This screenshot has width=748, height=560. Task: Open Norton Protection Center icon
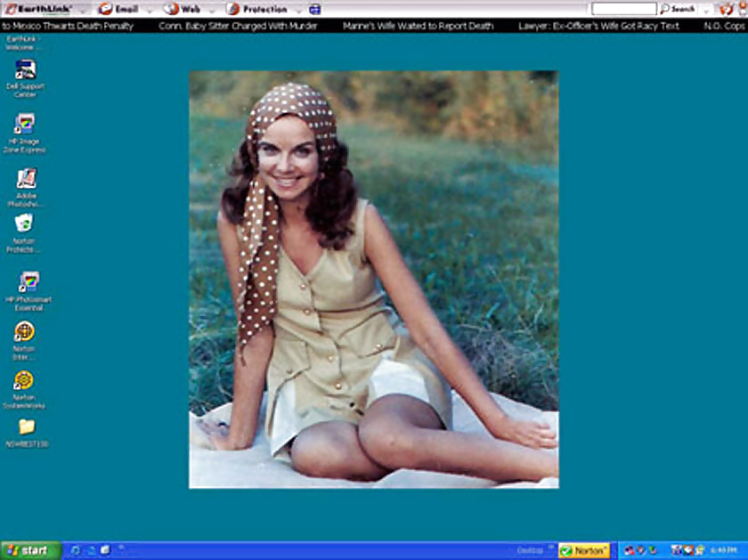[24, 223]
